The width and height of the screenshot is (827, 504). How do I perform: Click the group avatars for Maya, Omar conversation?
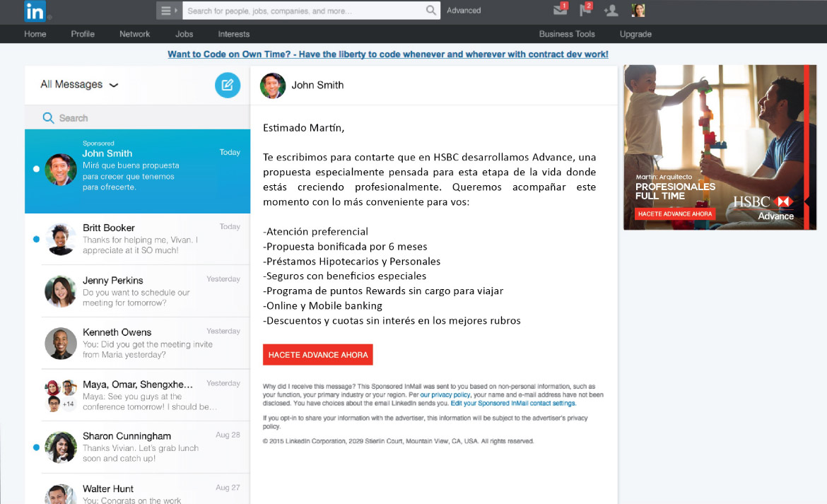click(61, 395)
